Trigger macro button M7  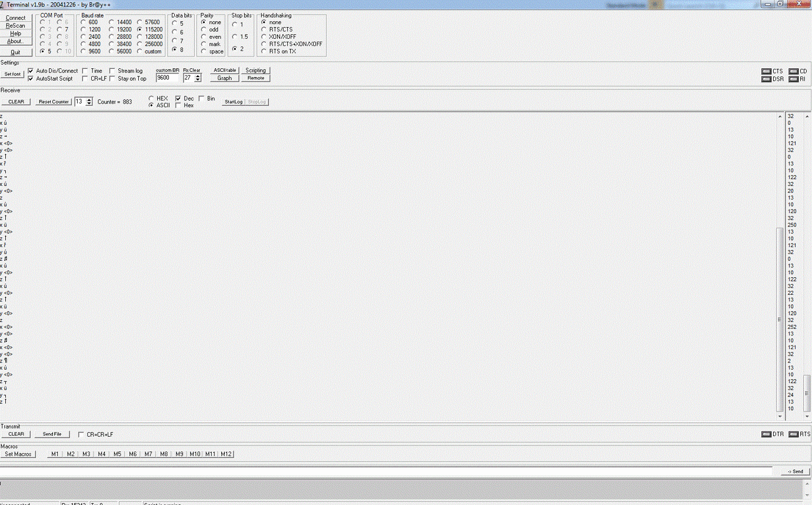pos(148,454)
